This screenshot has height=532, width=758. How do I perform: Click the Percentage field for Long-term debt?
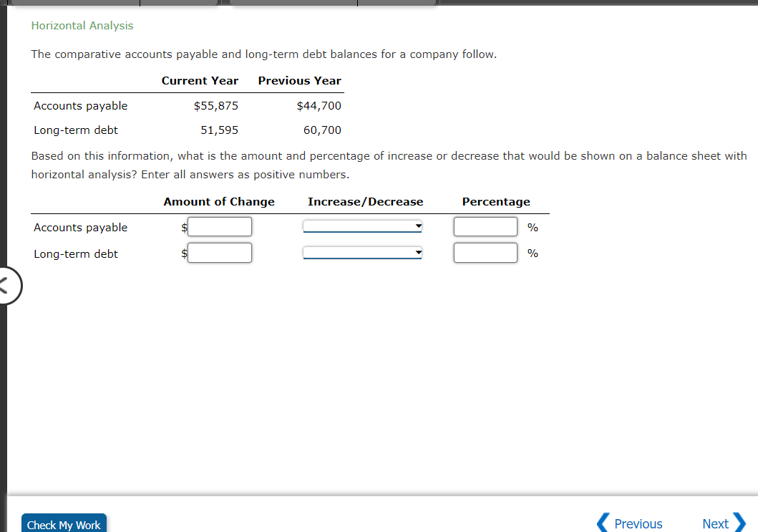tap(485, 252)
